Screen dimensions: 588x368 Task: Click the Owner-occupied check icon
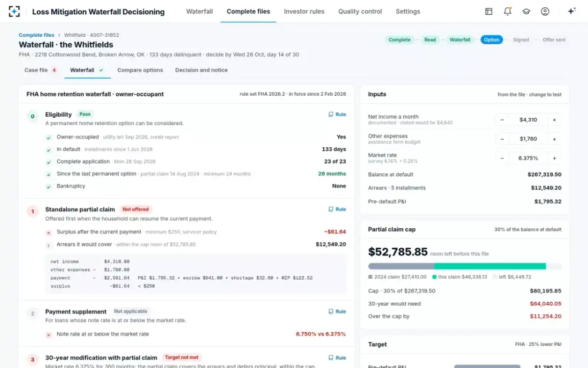click(x=49, y=138)
